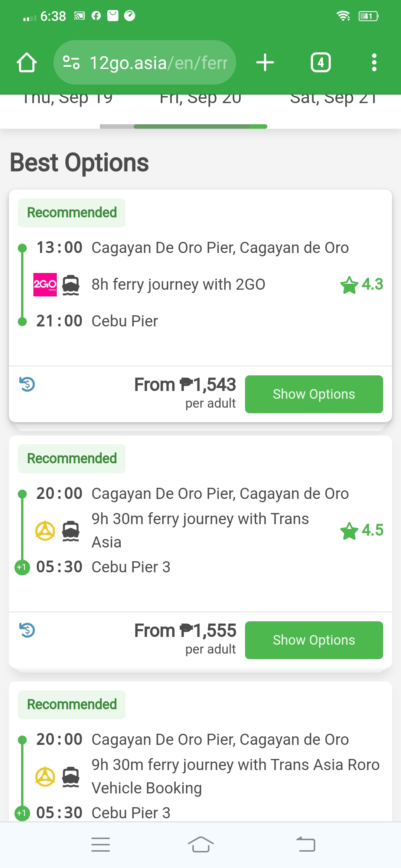The image size is (401, 868).
Task: Open a new tab with plus icon
Action: tap(265, 62)
